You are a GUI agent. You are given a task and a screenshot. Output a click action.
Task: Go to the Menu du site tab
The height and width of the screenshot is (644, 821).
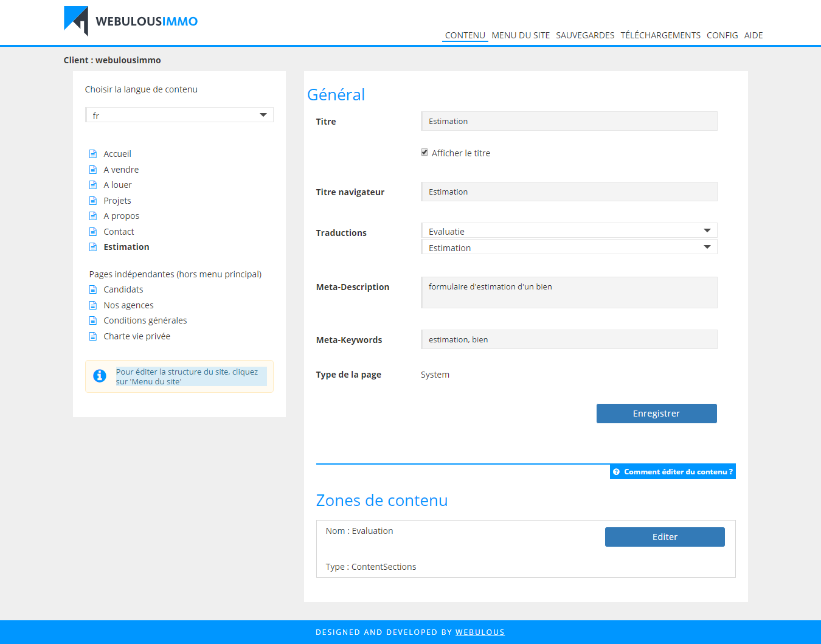[x=521, y=35]
